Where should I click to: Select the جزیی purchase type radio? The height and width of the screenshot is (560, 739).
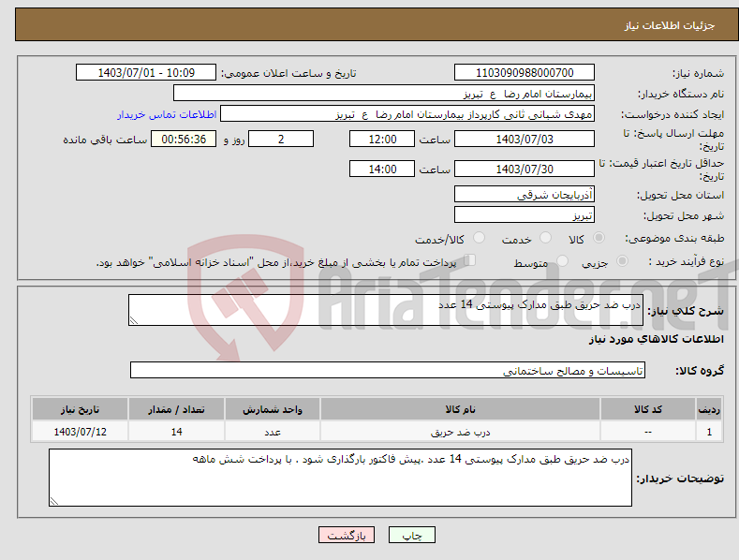622,260
